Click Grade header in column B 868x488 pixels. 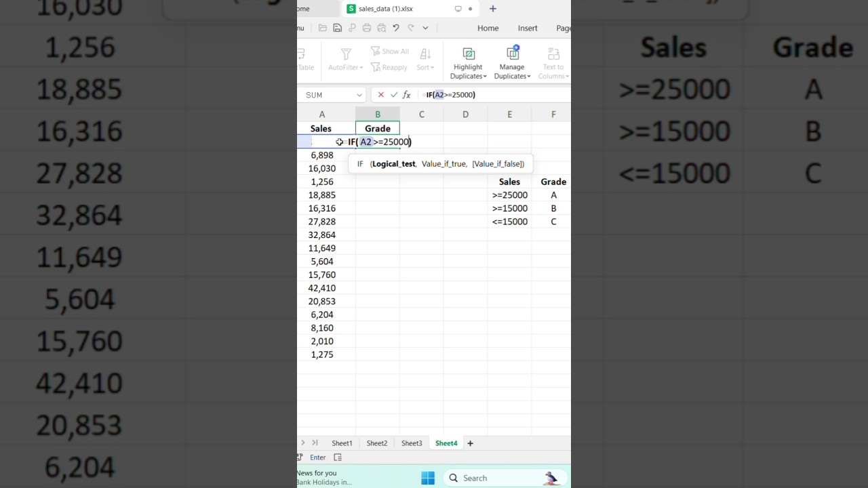pos(378,129)
